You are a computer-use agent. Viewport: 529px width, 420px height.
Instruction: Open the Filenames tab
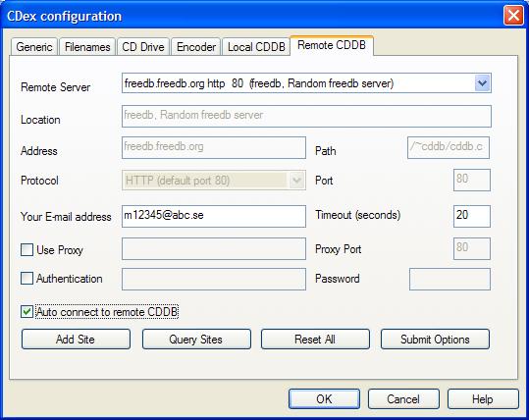coord(87,46)
